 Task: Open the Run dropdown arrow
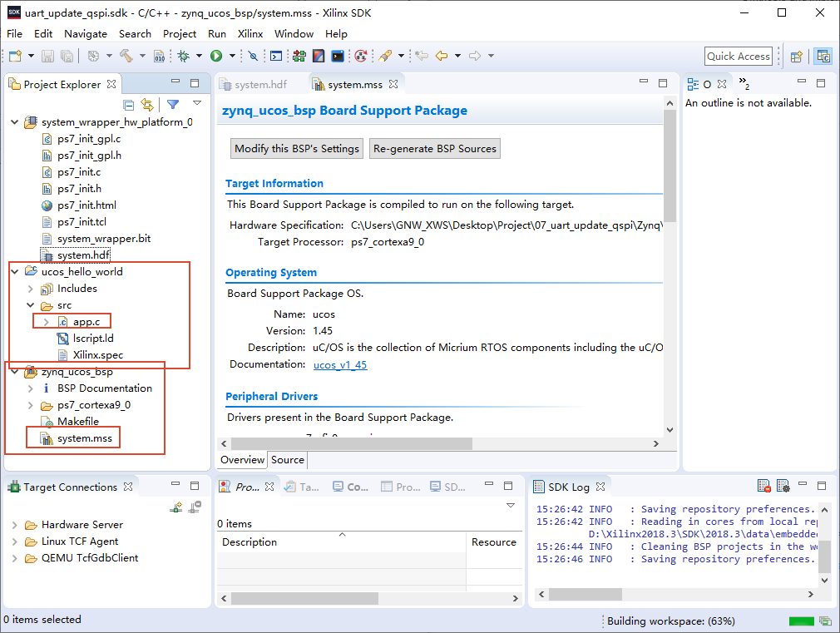pos(233,56)
